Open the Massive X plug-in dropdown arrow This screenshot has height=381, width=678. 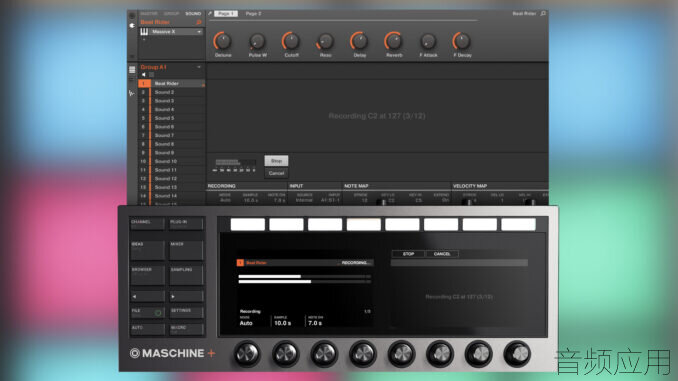[199, 32]
